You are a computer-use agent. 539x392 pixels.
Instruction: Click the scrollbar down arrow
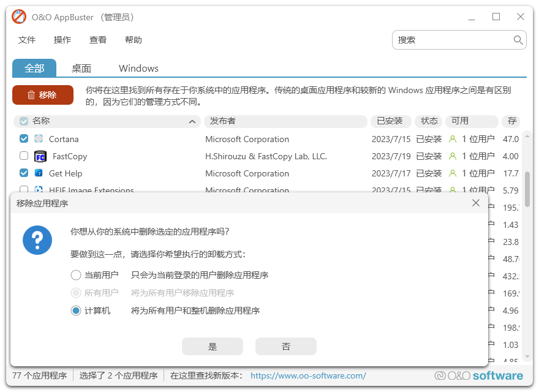coord(527,356)
